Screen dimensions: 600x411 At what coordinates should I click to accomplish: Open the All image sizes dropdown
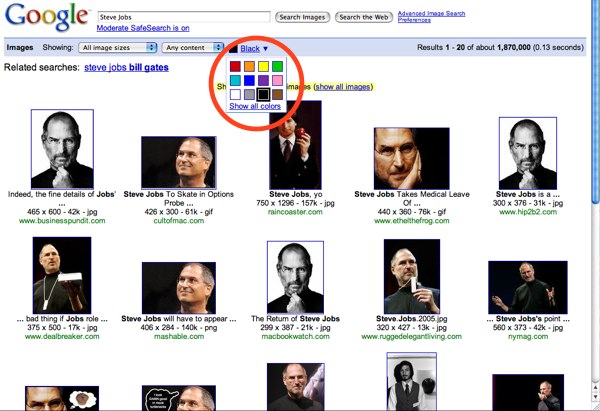coord(118,48)
